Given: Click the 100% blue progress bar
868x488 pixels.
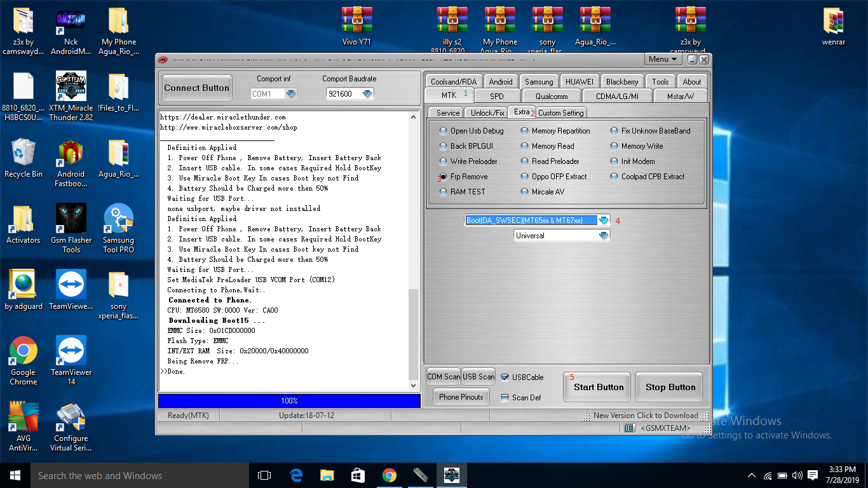Looking at the screenshot, I should tap(289, 401).
